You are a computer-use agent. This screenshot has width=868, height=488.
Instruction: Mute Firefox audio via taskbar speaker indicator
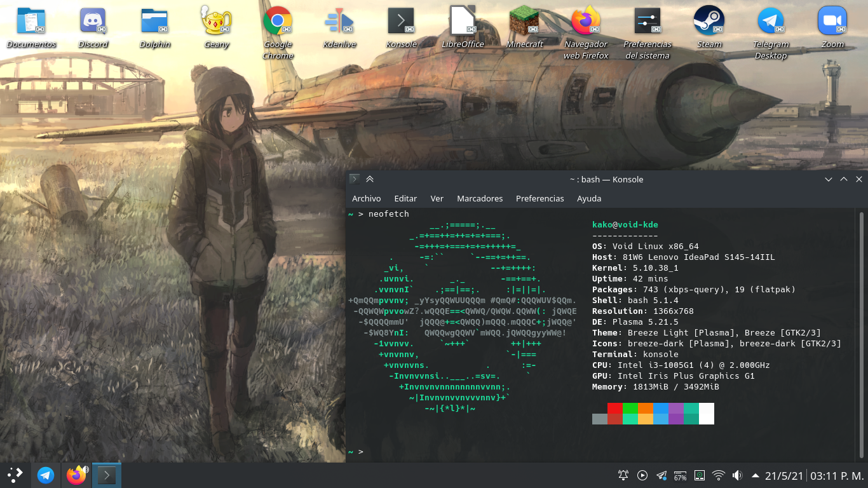pyautogui.click(x=85, y=470)
